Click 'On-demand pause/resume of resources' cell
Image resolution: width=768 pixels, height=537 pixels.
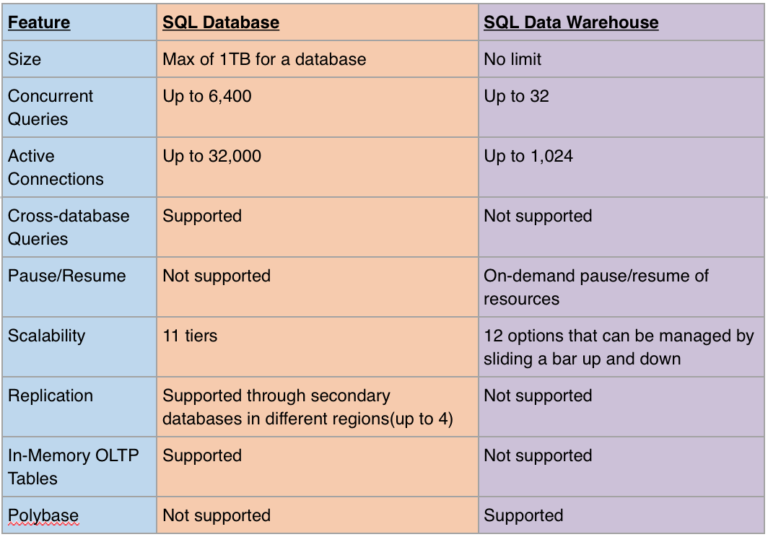[x=621, y=287]
